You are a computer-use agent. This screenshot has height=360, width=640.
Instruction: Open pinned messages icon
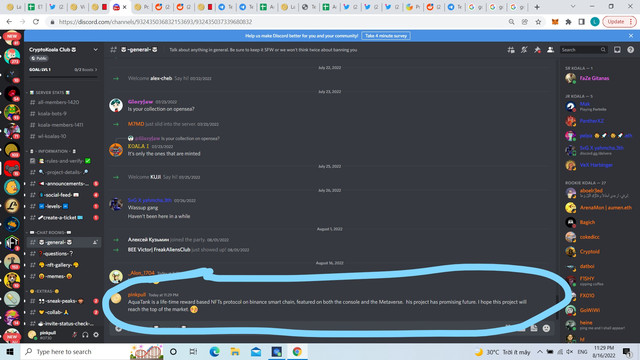pos(537,50)
